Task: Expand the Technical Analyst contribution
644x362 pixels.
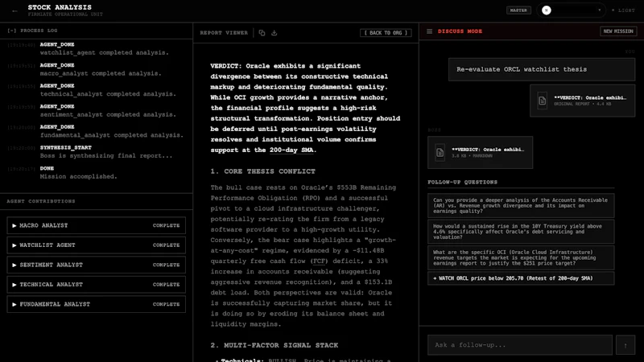Action: point(96,285)
